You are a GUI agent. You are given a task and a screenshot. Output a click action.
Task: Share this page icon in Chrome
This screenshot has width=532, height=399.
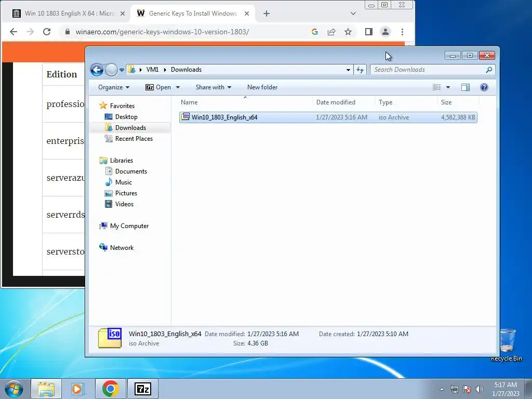(331, 32)
